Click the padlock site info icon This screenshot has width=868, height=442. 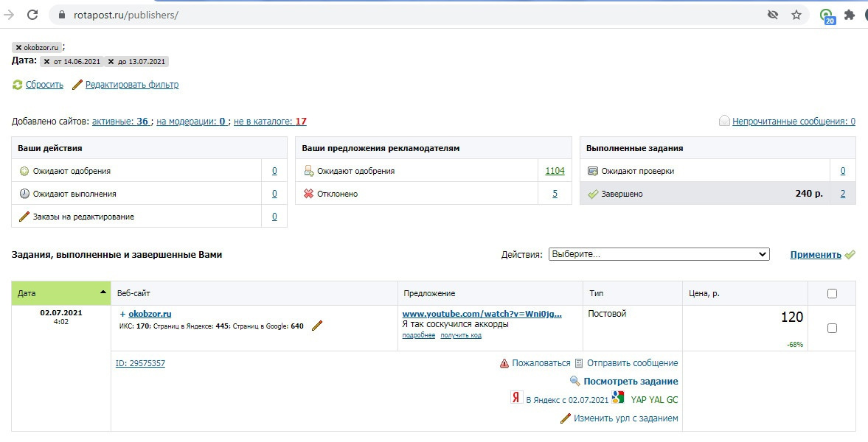click(61, 15)
